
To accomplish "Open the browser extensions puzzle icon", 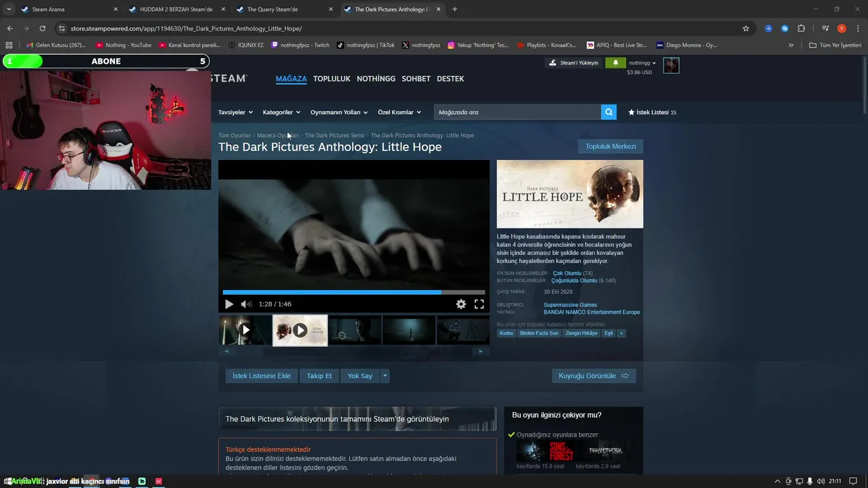I will click(x=801, y=28).
